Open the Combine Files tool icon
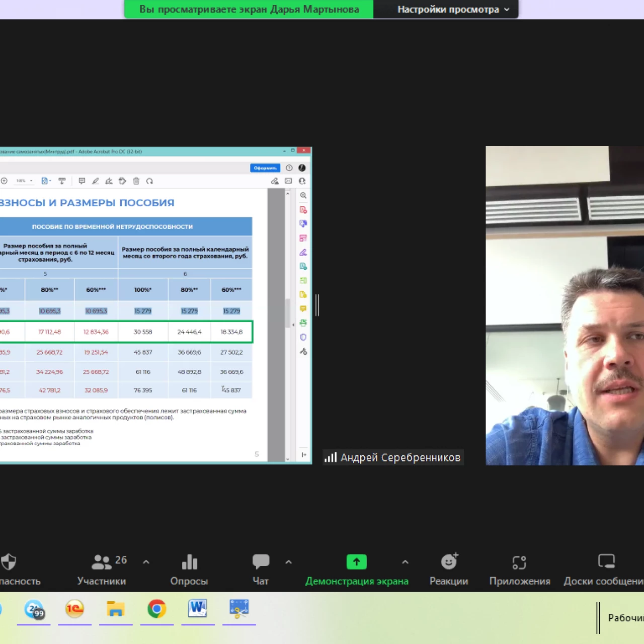The image size is (644, 644). pyautogui.click(x=303, y=223)
